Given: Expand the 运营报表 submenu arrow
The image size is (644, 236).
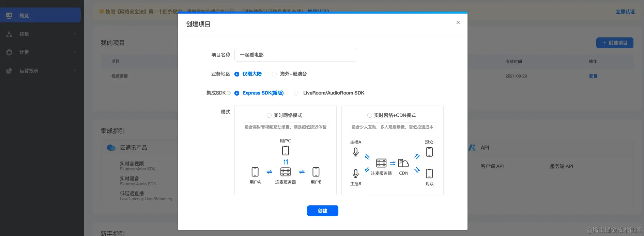Looking at the screenshot, I should [75, 71].
